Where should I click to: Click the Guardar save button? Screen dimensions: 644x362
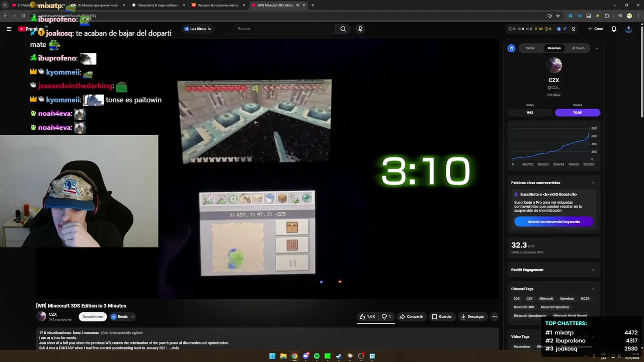(442, 317)
